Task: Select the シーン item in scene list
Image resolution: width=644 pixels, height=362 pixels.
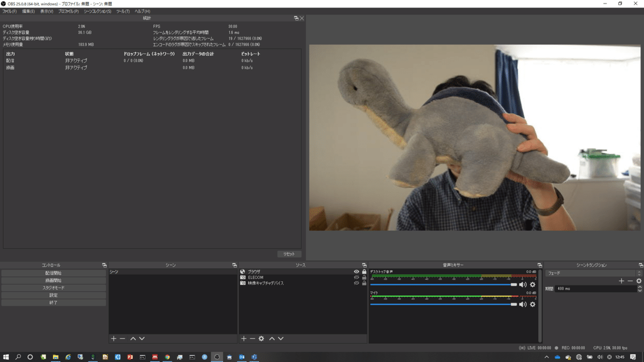Action: (x=173, y=272)
